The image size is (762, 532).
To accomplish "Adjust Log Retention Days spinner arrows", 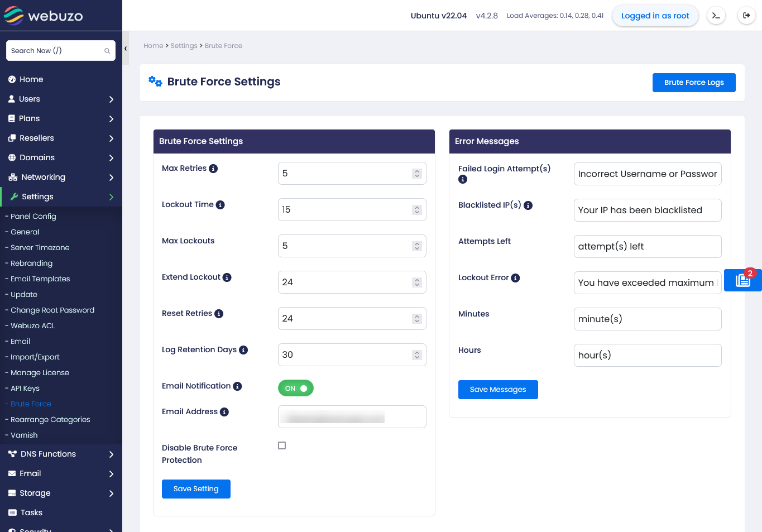I will (417, 355).
